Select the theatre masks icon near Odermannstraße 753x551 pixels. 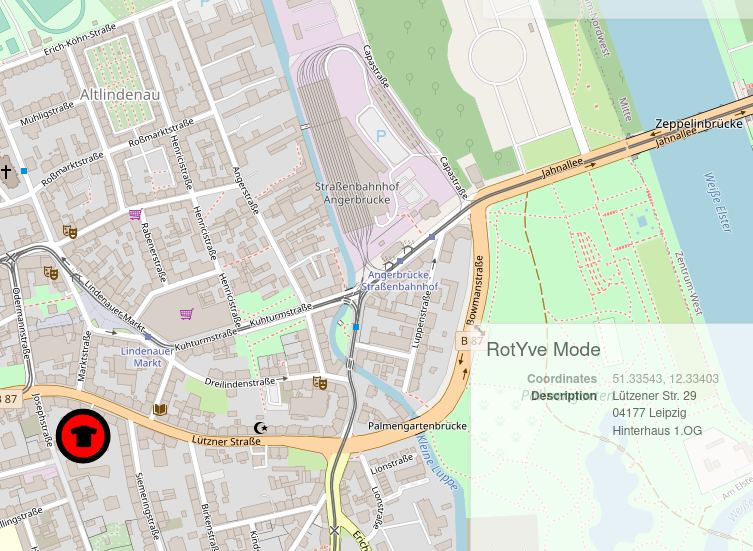pyautogui.click(x=51, y=273)
